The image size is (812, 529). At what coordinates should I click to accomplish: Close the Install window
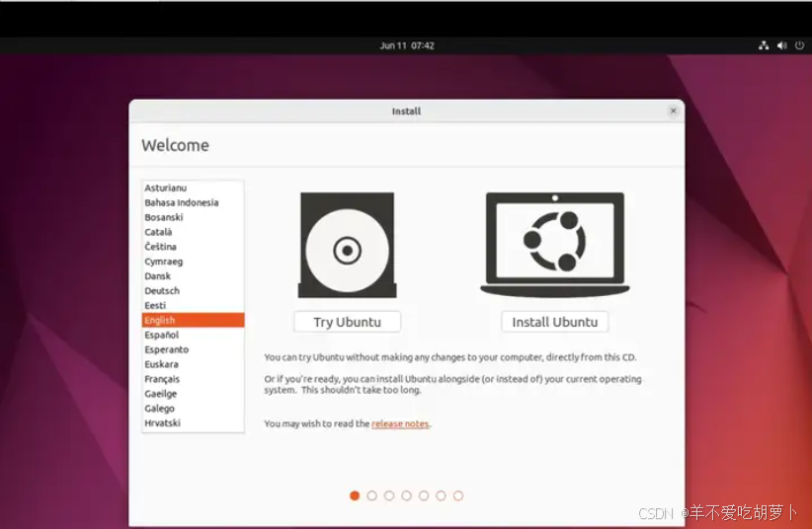674,111
